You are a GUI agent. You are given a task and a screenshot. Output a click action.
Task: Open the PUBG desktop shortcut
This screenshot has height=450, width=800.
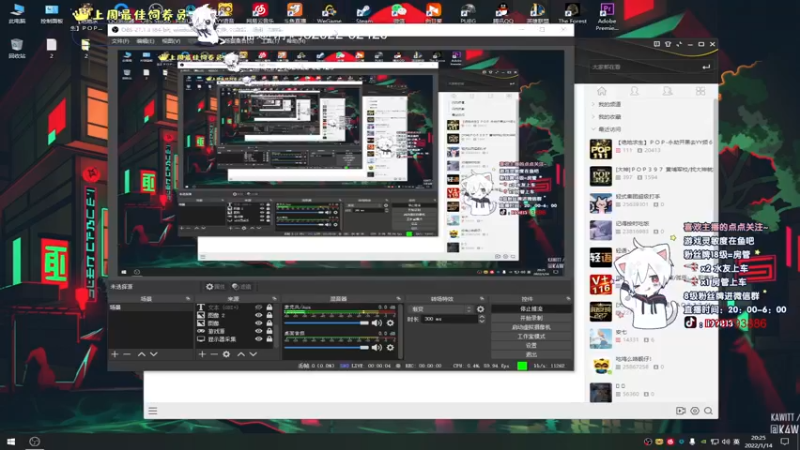click(x=468, y=12)
